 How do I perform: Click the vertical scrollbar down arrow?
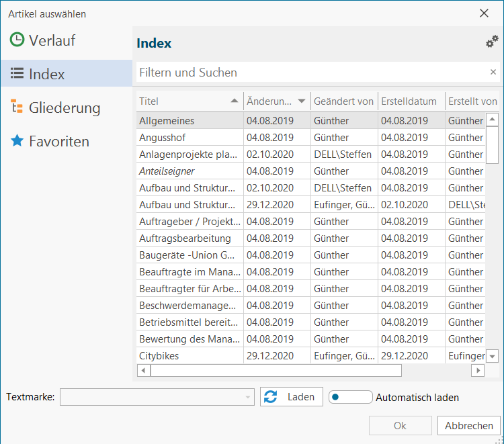pos(492,356)
